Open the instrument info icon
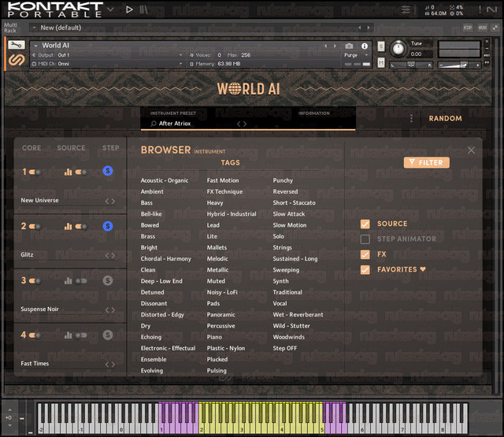504x437 pixels. click(x=365, y=46)
